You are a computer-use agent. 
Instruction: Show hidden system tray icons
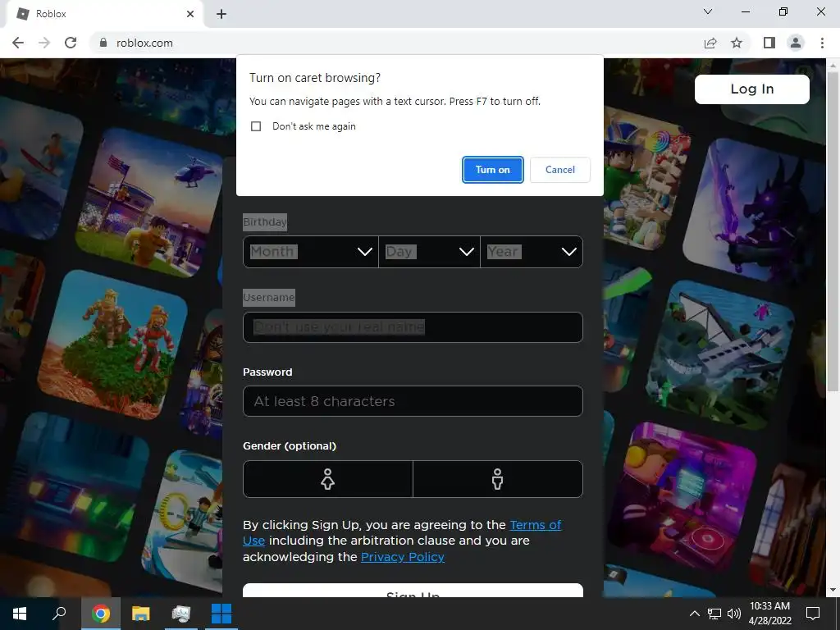pos(694,614)
